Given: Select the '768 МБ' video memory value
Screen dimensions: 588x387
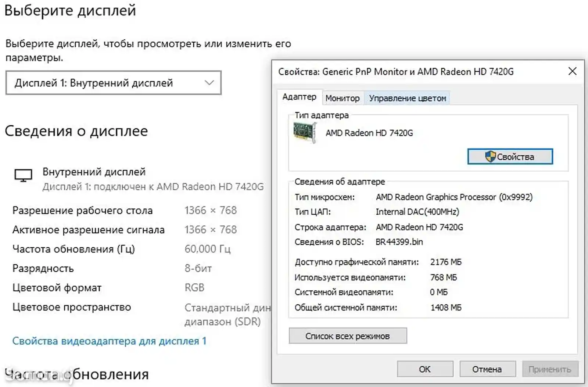Looking at the screenshot, I should [444, 277].
